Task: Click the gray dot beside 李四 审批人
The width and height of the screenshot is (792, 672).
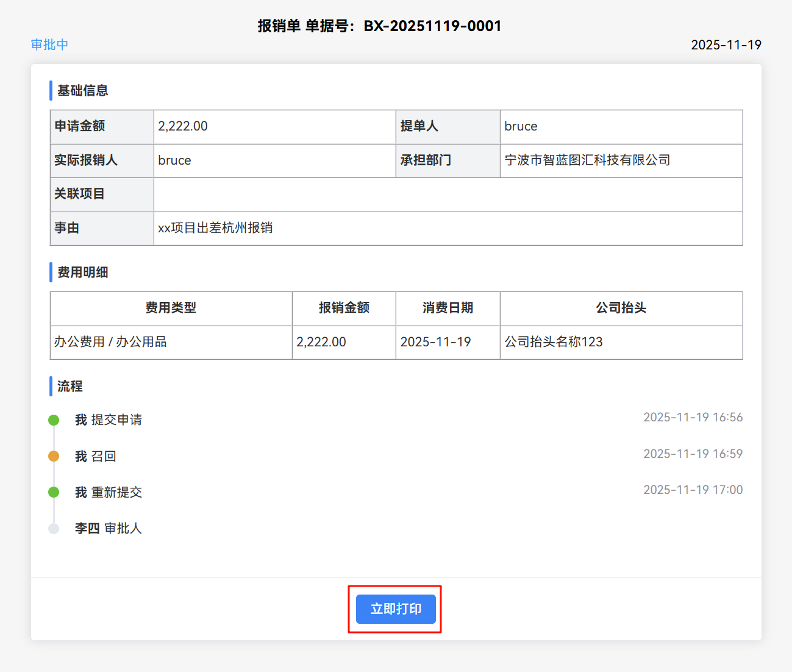Action: (x=54, y=529)
